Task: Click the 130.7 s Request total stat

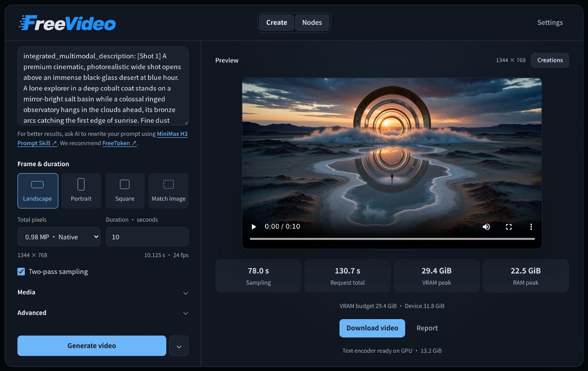Action: tap(347, 276)
